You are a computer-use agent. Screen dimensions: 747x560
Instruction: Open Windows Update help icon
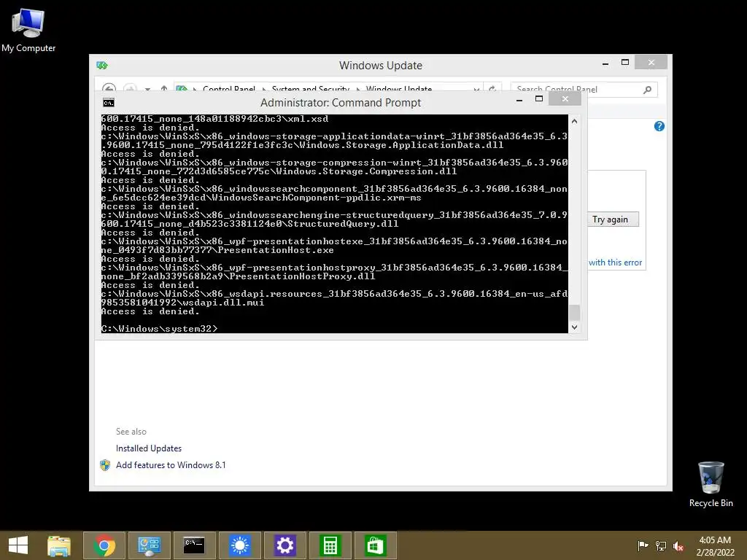659,126
